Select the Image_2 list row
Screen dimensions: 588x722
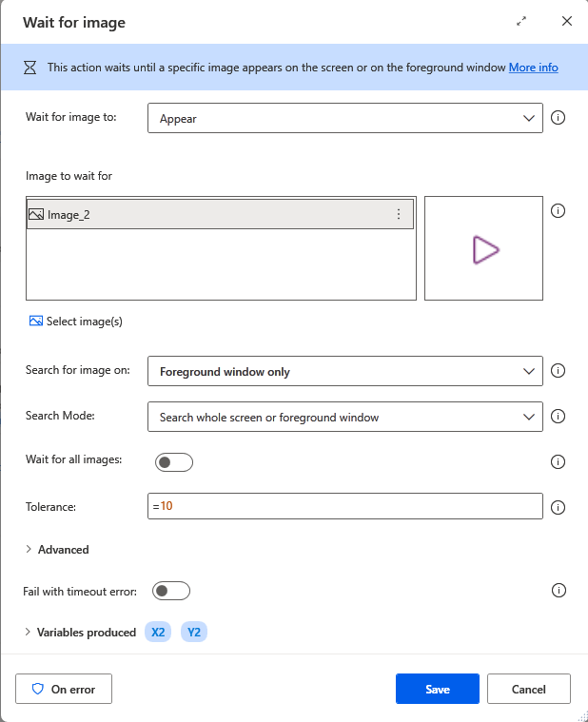click(220, 214)
